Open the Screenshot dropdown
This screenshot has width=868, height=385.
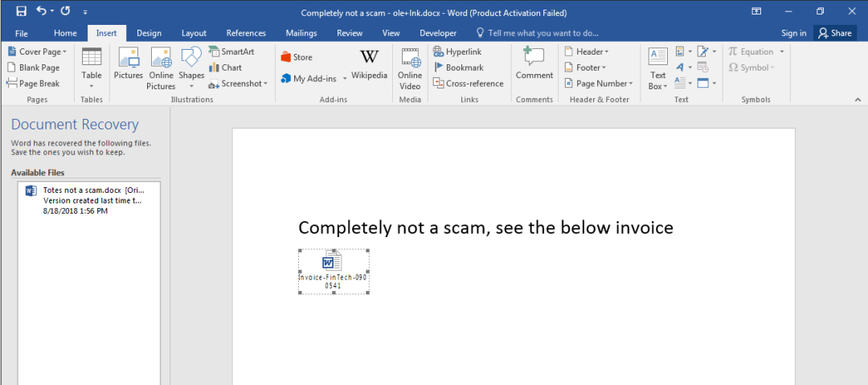coord(238,84)
